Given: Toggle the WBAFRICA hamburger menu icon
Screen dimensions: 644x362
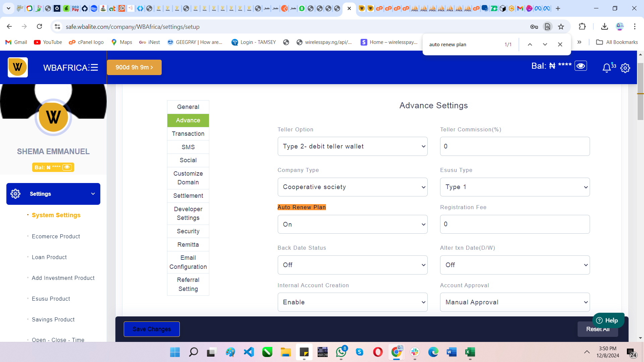Looking at the screenshot, I should click(x=94, y=67).
